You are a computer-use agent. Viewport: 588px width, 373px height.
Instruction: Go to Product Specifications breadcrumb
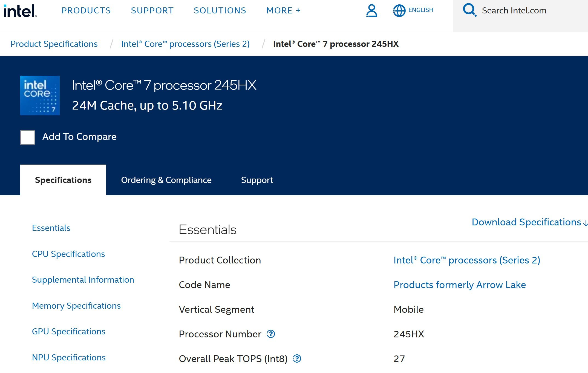tap(54, 44)
